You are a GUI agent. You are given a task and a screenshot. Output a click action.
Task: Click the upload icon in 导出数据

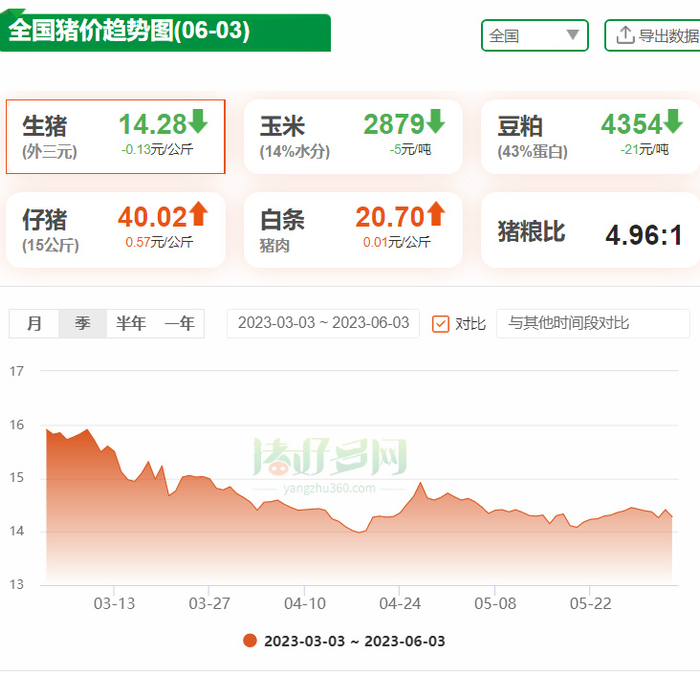(x=625, y=35)
